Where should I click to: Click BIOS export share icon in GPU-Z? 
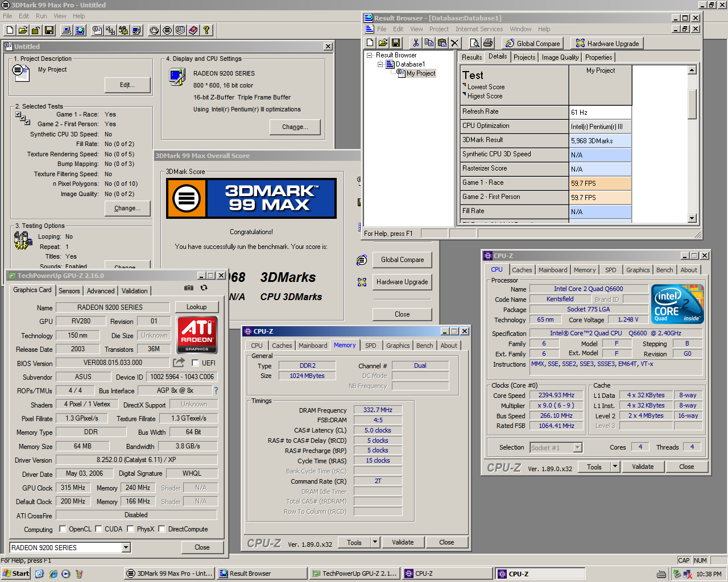(x=179, y=362)
